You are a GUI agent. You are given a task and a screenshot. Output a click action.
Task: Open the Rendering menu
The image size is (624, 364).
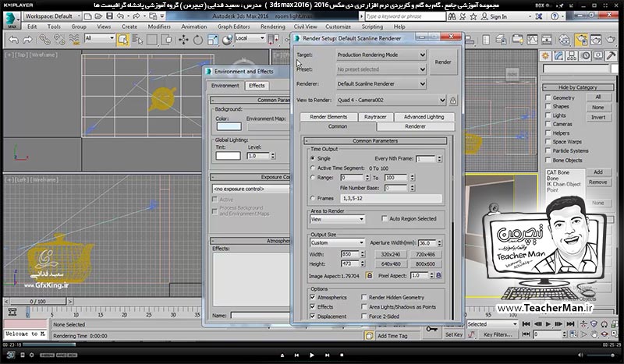pos(272,27)
